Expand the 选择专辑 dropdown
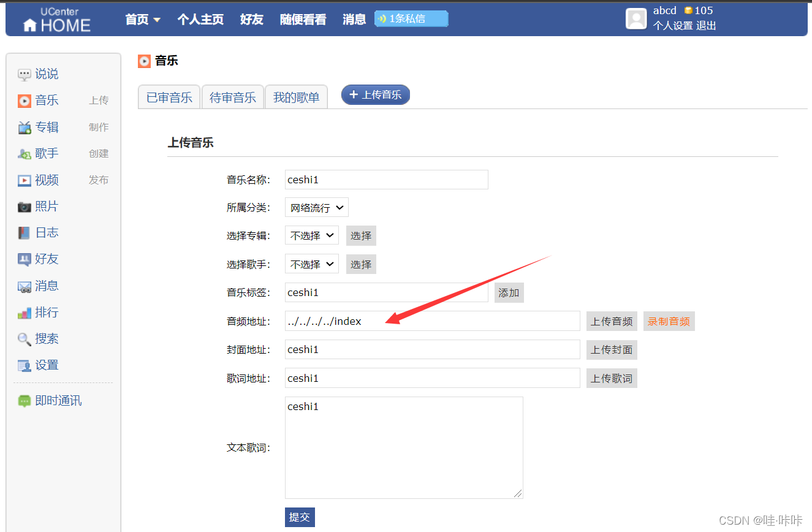 (311, 235)
